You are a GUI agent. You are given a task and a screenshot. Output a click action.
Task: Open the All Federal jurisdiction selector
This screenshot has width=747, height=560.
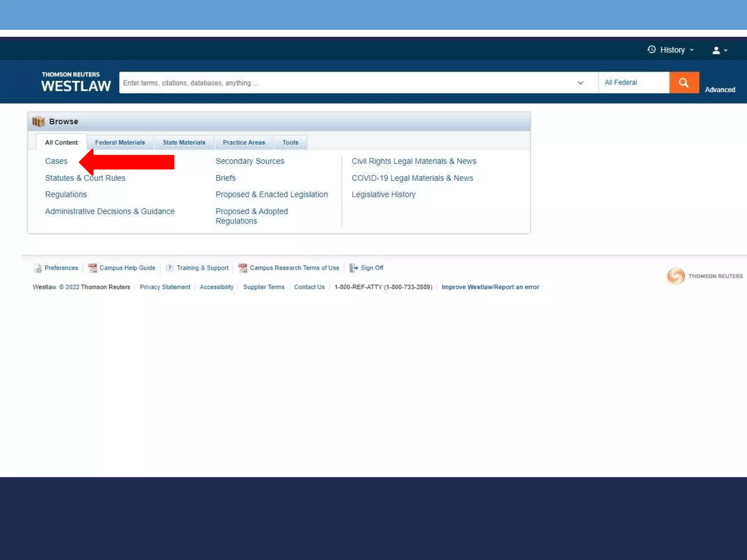(x=634, y=83)
